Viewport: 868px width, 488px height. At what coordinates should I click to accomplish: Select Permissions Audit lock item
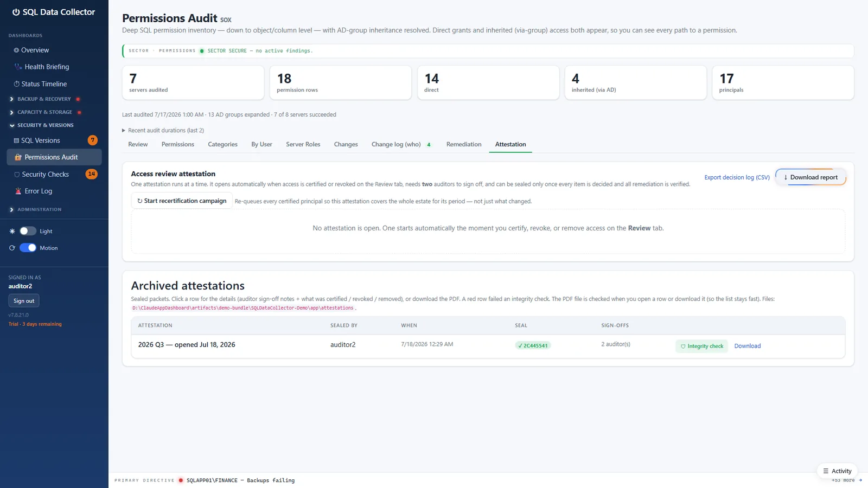point(54,157)
